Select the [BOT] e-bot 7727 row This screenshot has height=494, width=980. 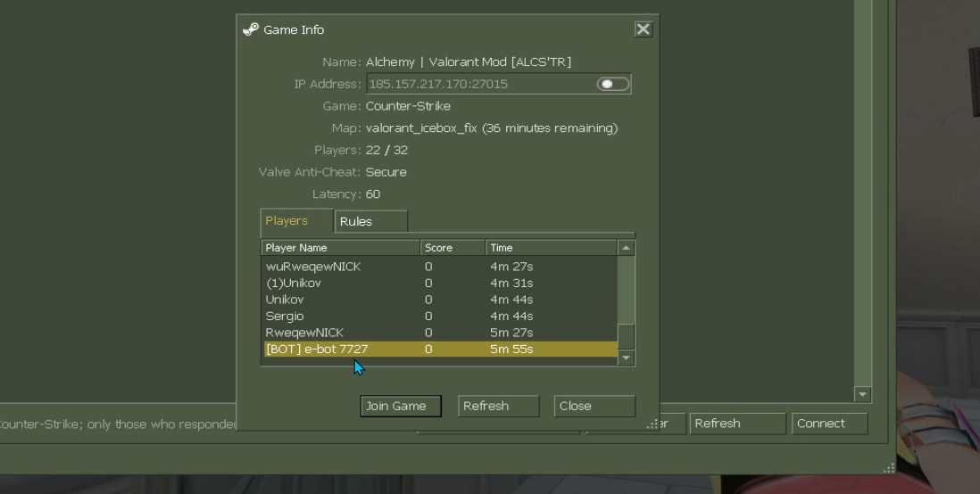pos(439,350)
